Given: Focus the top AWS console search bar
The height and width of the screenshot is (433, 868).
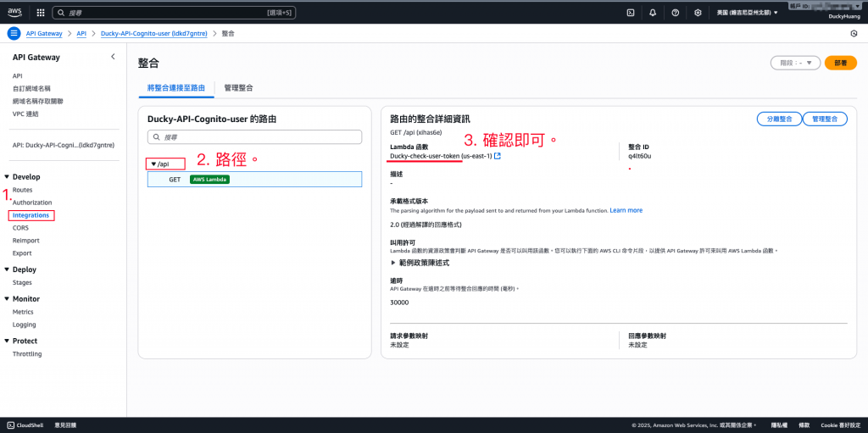Looking at the screenshot, I should 175,12.
